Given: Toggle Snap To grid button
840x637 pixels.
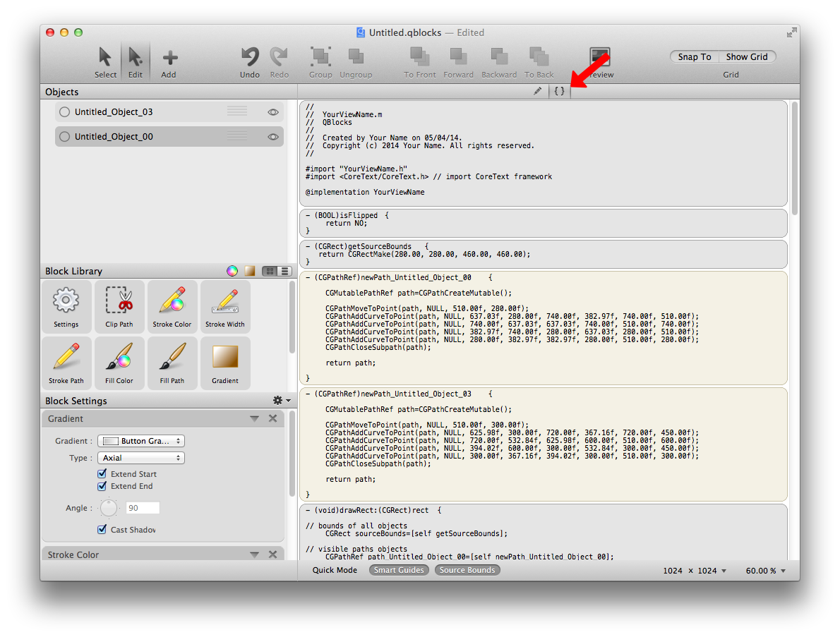Looking at the screenshot, I should (x=695, y=56).
